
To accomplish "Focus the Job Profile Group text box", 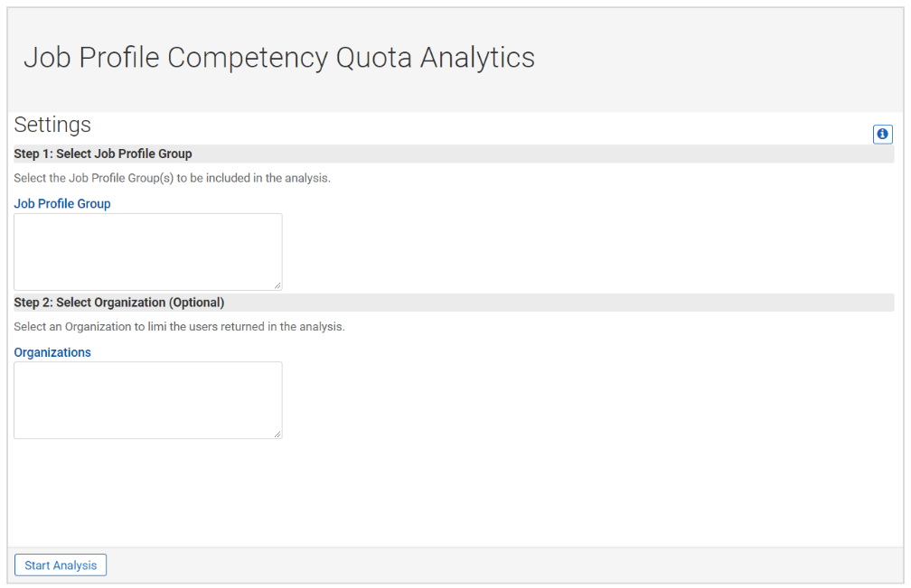I will (x=148, y=252).
